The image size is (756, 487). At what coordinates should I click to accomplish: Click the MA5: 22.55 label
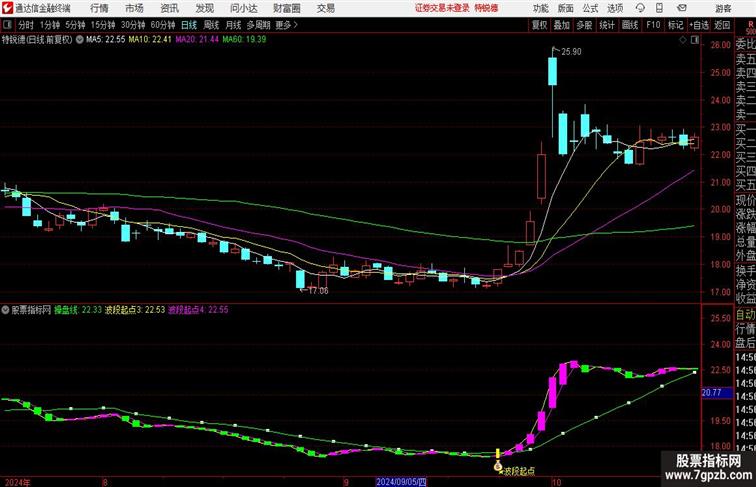(106, 40)
